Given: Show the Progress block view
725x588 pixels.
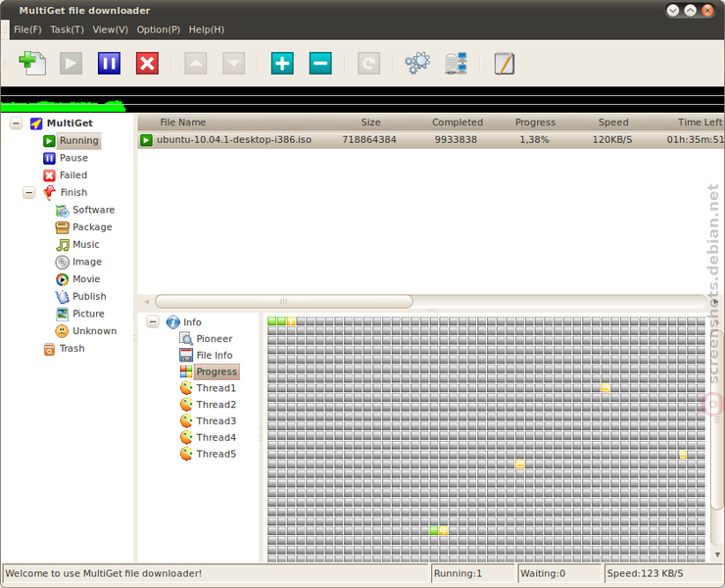Looking at the screenshot, I should (217, 372).
